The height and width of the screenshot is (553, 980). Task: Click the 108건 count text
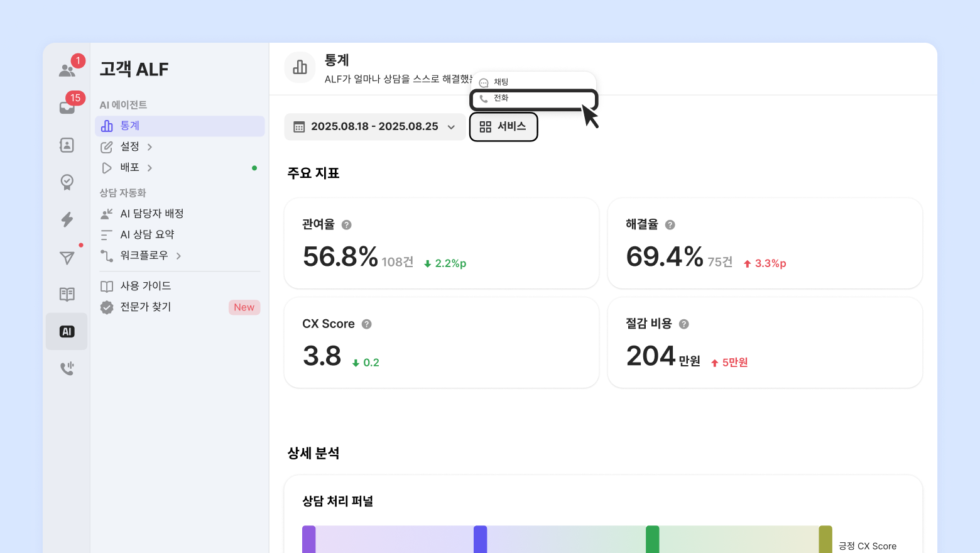[398, 262]
